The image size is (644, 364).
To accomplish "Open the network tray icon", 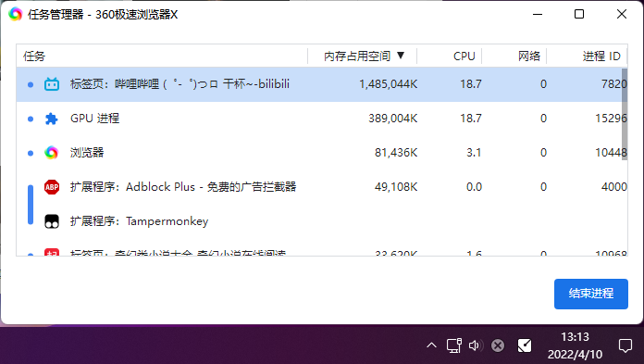I will pyautogui.click(x=453, y=345).
